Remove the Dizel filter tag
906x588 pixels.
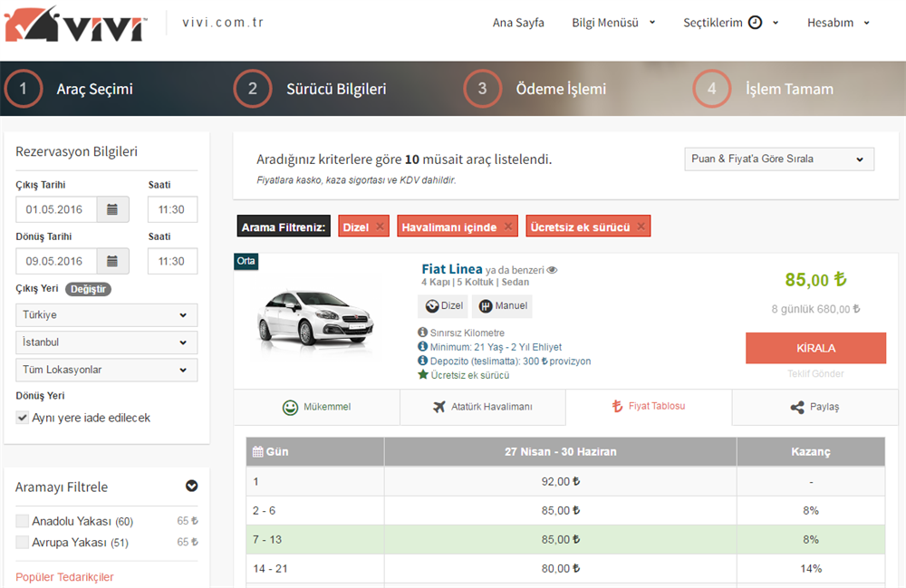click(380, 227)
